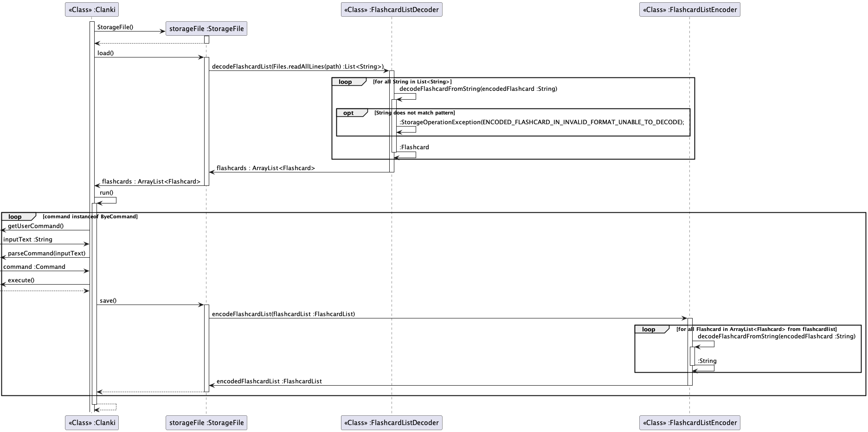Click the getUserCommand() message label
868x432 pixels.
36,226
